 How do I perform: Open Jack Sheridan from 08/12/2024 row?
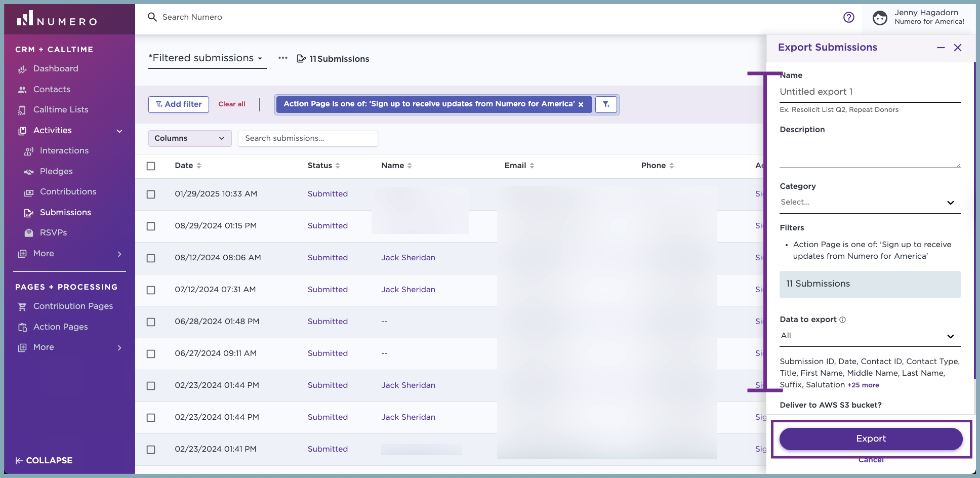(409, 258)
